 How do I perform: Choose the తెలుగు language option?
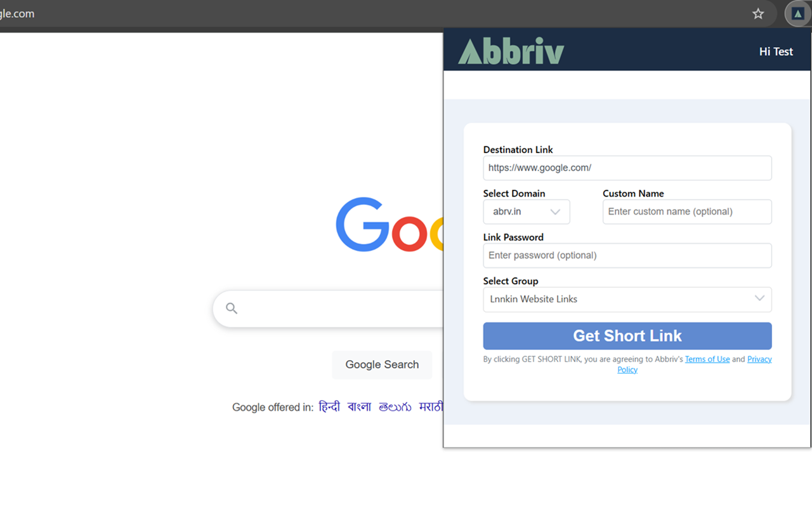395,407
